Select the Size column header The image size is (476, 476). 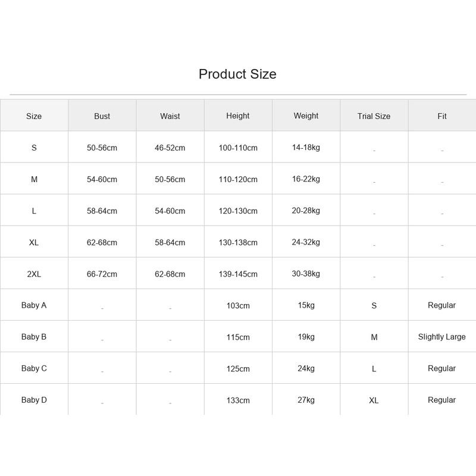coord(34,116)
